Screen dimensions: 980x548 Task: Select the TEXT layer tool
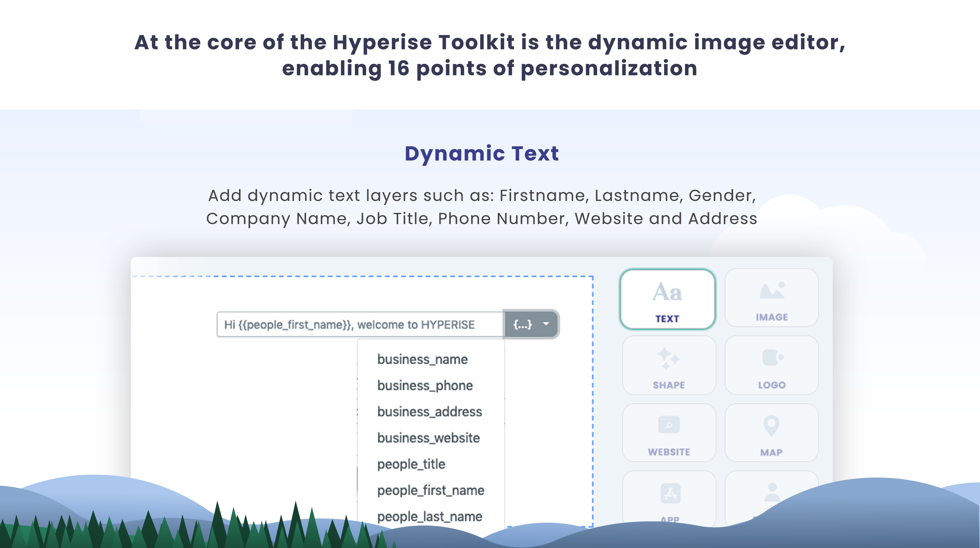point(668,299)
